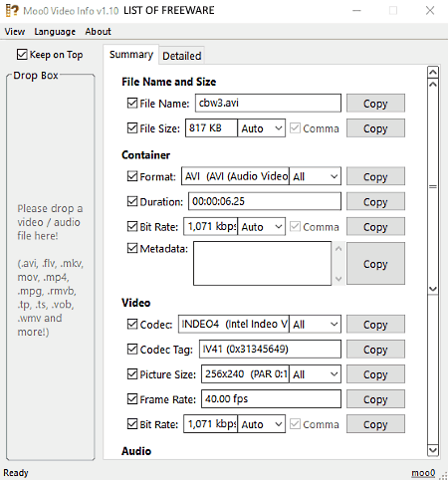Click the Codec Tag text field

[270, 349]
